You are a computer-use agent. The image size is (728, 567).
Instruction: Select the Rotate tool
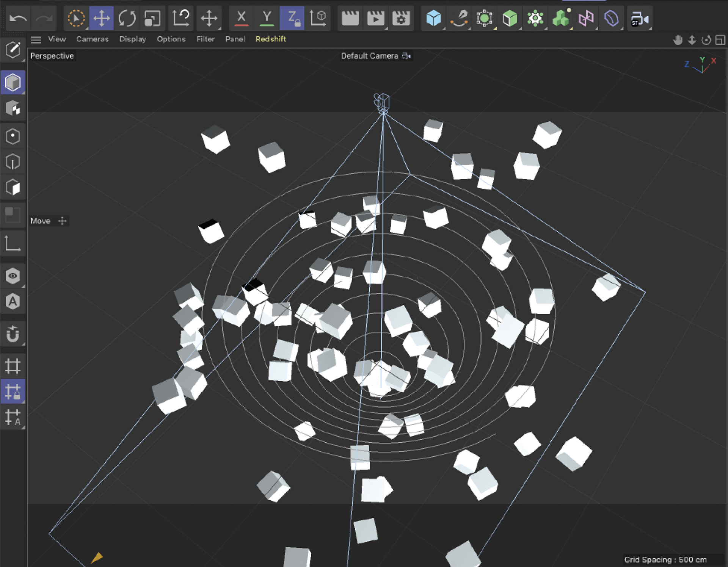127,18
